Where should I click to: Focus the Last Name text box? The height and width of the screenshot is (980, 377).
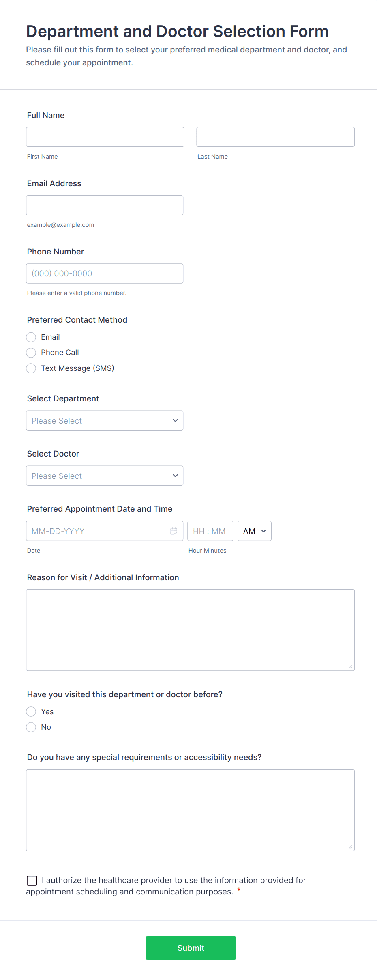[275, 137]
